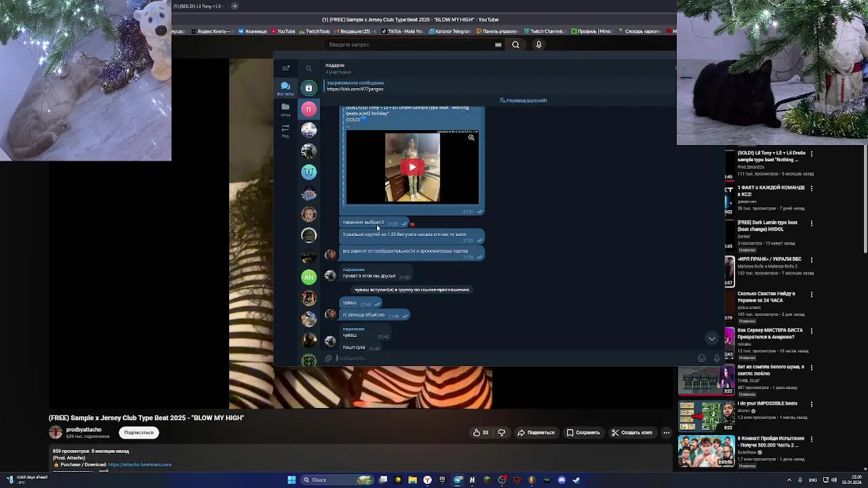
Task: Open the TwitchTools bookmark
Action: coord(315,31)
